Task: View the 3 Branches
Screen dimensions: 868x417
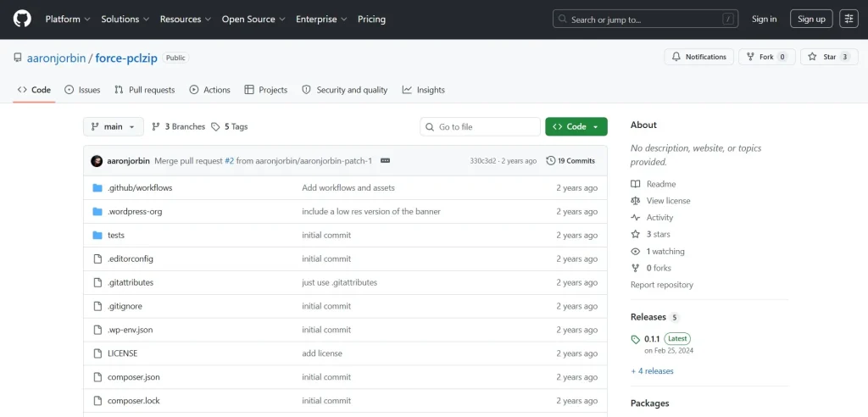Action: pyautogui.click(x=178, y=127)
